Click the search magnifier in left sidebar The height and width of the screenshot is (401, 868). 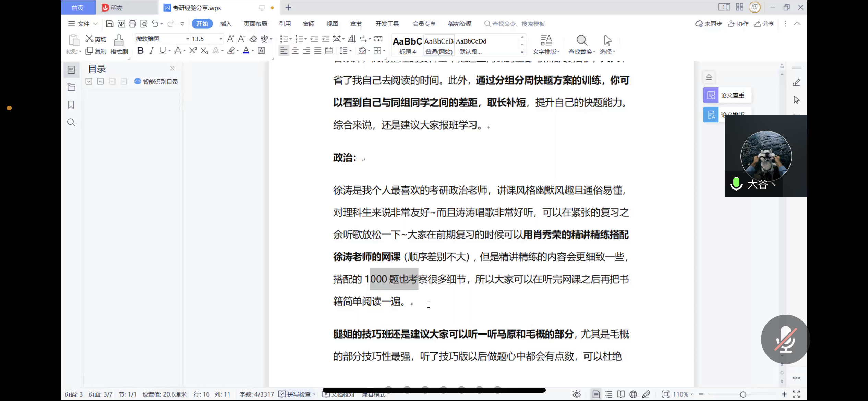tap(71, 122)
